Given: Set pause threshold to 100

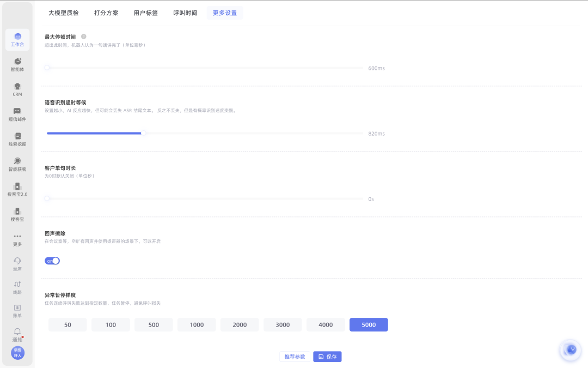Looking at the screenshot, I should (111, 325).
